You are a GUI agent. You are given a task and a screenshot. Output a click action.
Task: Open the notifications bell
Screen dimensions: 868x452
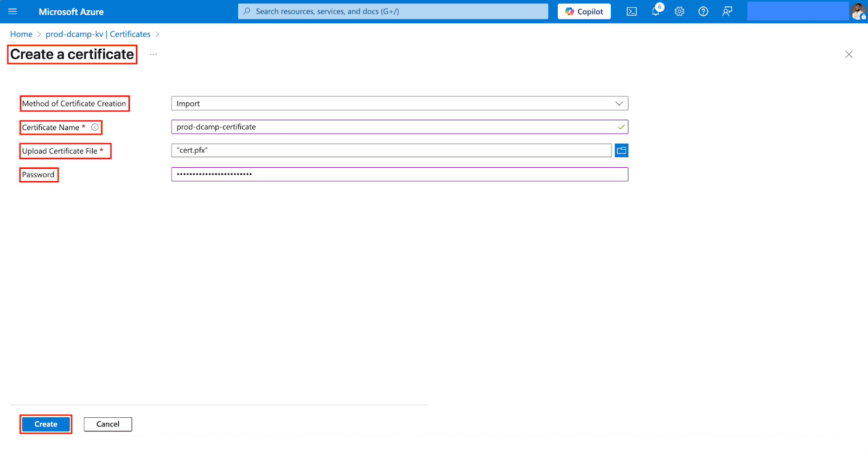point(656,10)
